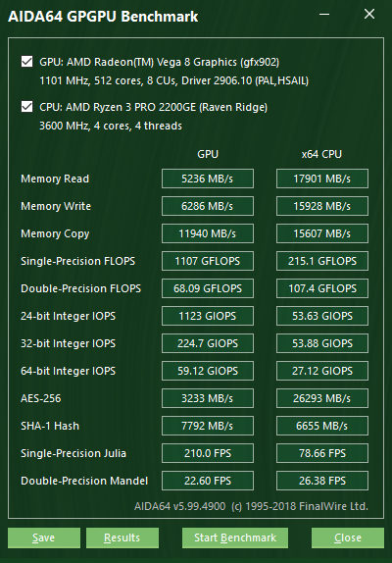Image resolution: width=392 pixels, height=563 pixels.
Task: Minimize the AIDA64 GPGPU window
Action: [324, 15]
